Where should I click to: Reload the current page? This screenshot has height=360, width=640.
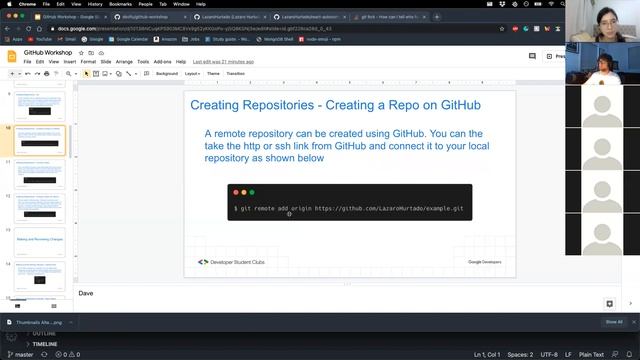pos(29,29)
